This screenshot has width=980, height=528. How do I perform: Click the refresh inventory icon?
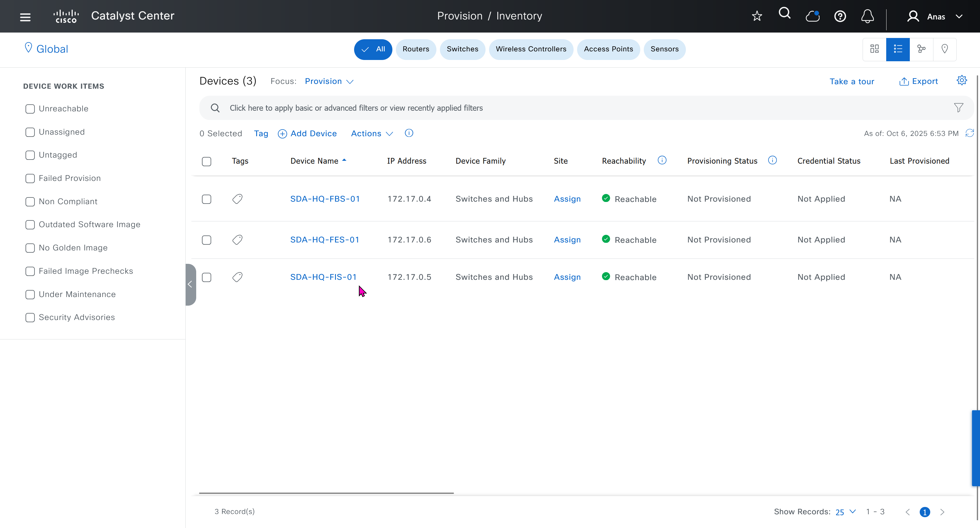970,133
